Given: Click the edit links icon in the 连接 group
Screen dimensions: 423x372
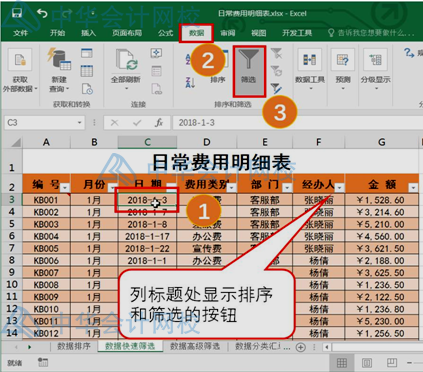Looking at the screenshot, I should pyautogui.click(x=156, y=89).
